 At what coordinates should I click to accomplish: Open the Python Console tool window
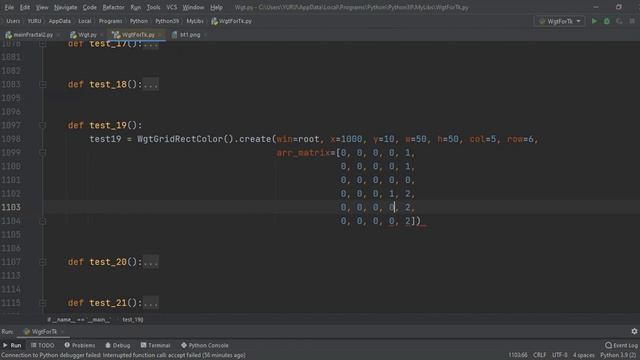204,345
